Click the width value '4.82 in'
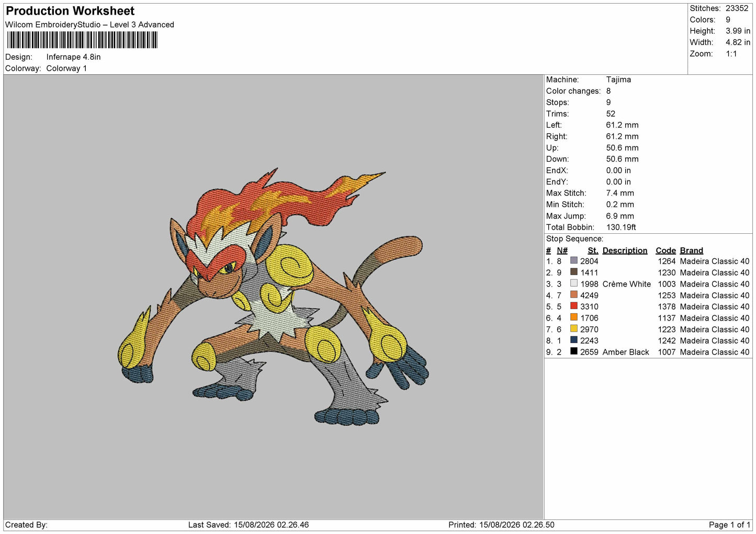Image resolution: width=756 pixels, height=534 pixels. tap(738, 42)
